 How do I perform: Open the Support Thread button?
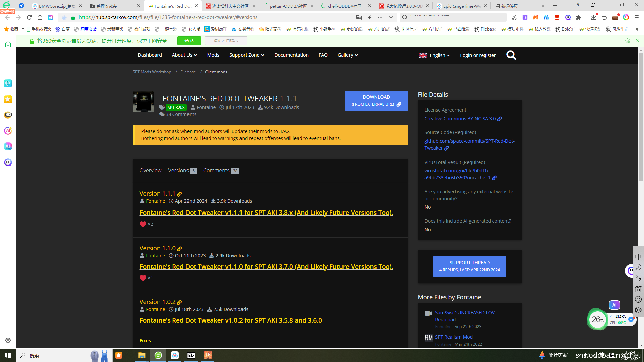coord(470,266)
